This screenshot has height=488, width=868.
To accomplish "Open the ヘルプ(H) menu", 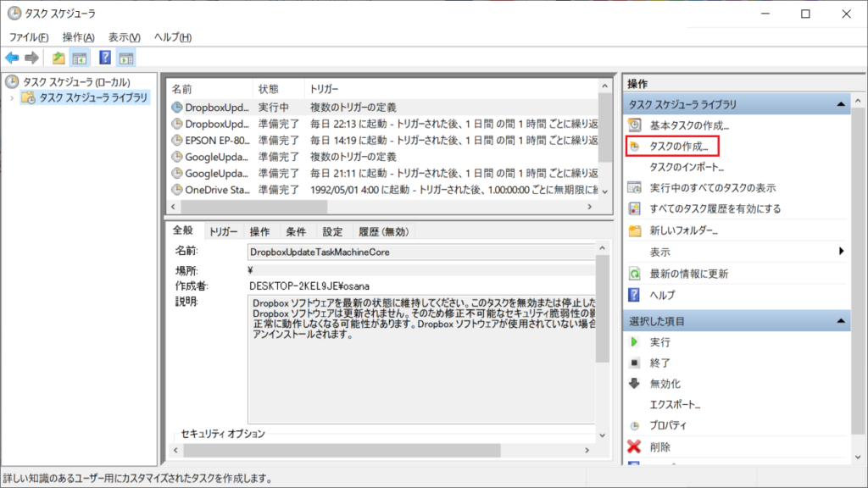I will [x=173, y=37].
